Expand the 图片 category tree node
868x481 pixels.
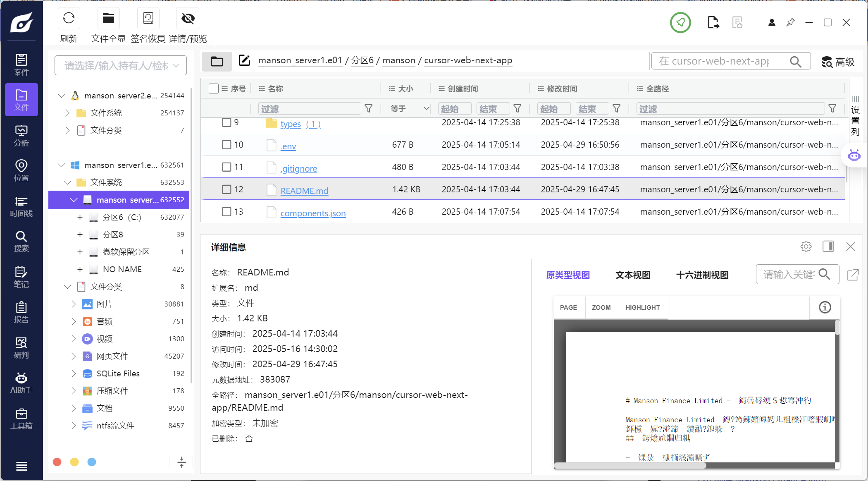(73, 304)
